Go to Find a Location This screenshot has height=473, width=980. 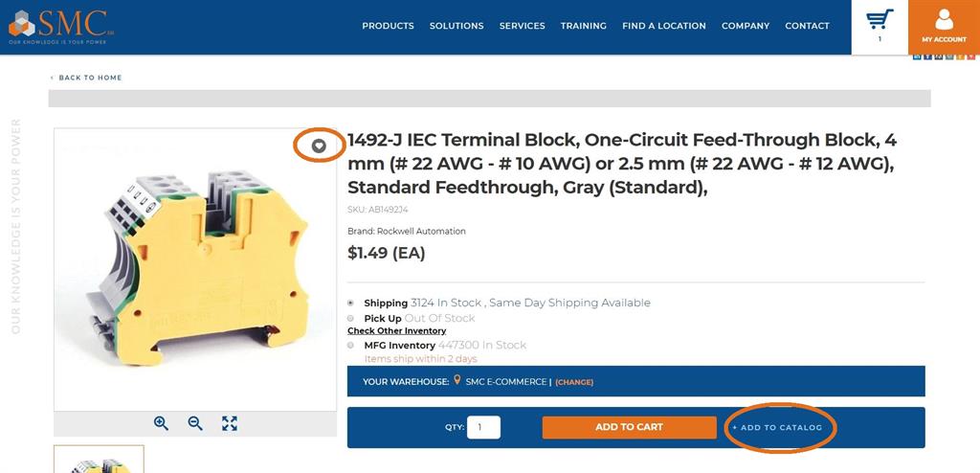(663, 26)
